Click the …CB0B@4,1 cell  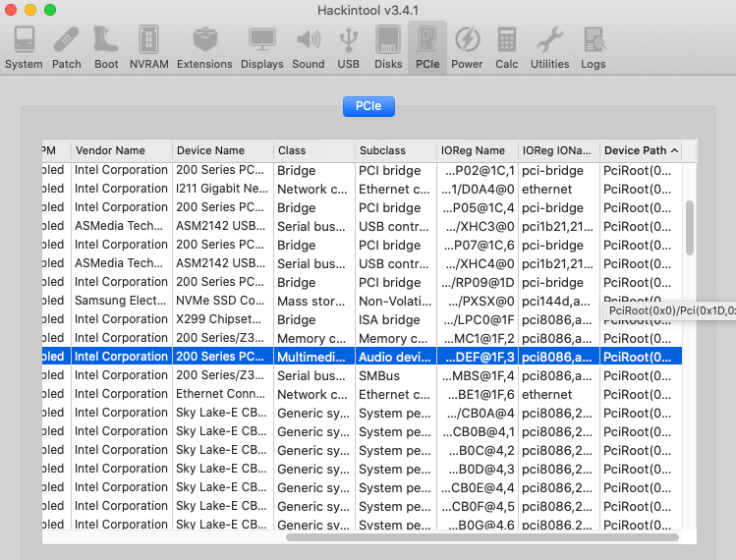point(479,432)
